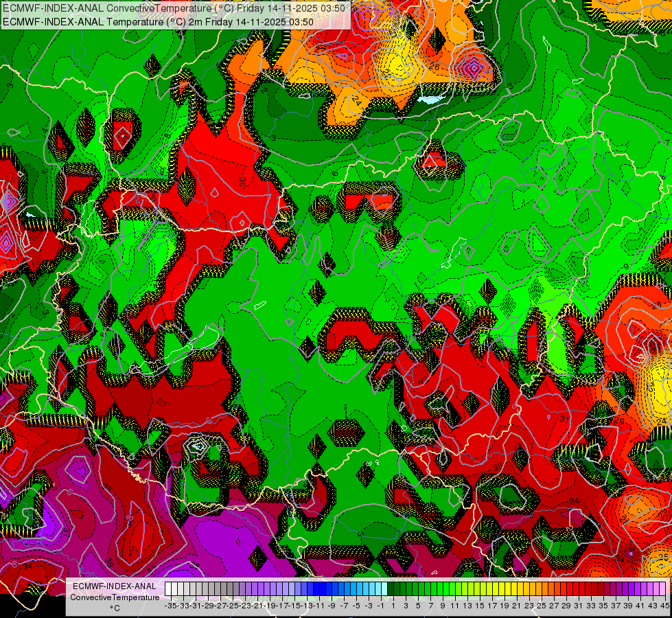This screenshot has width=672, height=618.
Task: Click the 17 value on the legend scale
Action: [491, 606]
